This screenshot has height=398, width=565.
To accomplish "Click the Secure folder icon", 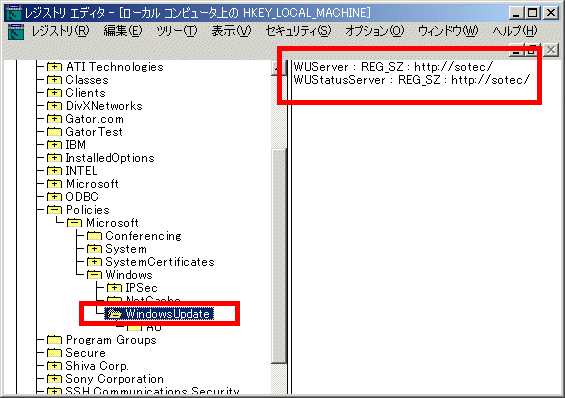I will click(54, 353).
